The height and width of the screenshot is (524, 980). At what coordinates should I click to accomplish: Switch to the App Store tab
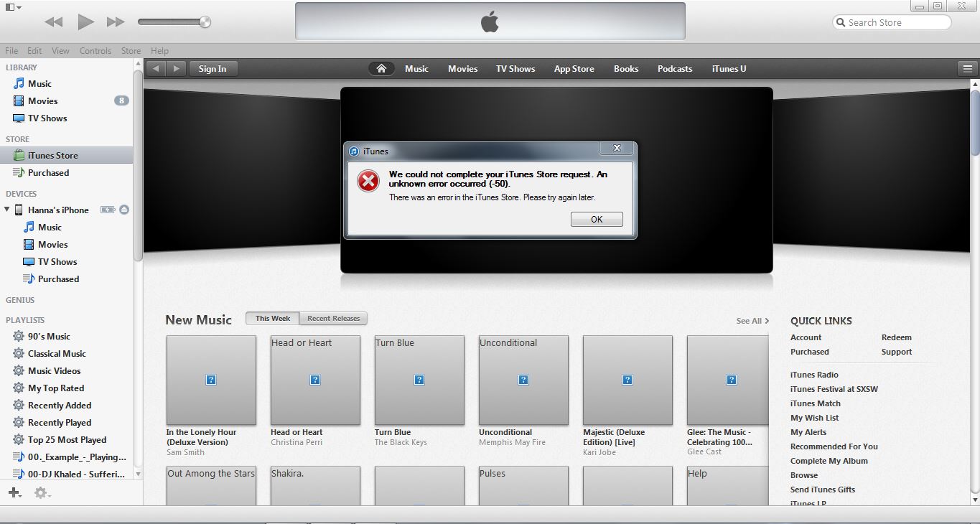(x=574, y=69)
